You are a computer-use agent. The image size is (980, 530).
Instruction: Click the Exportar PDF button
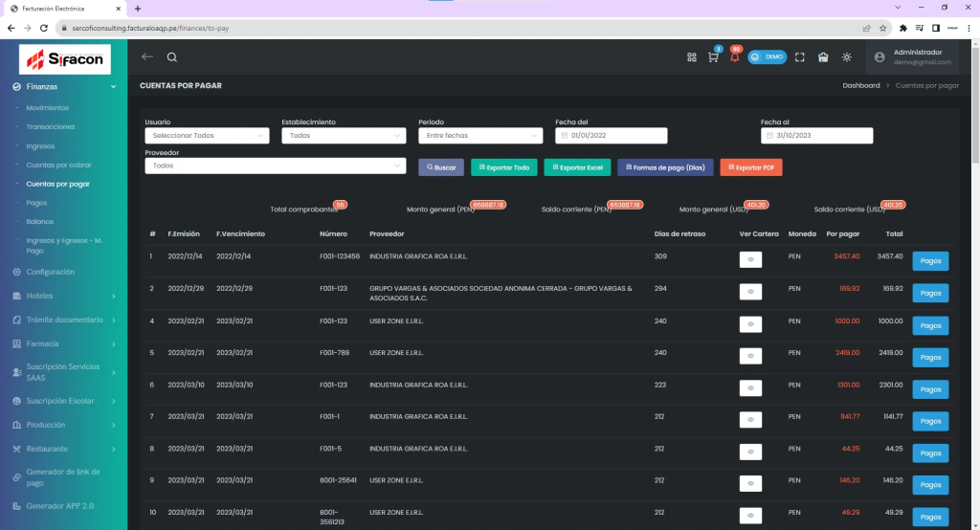(751, 167)
